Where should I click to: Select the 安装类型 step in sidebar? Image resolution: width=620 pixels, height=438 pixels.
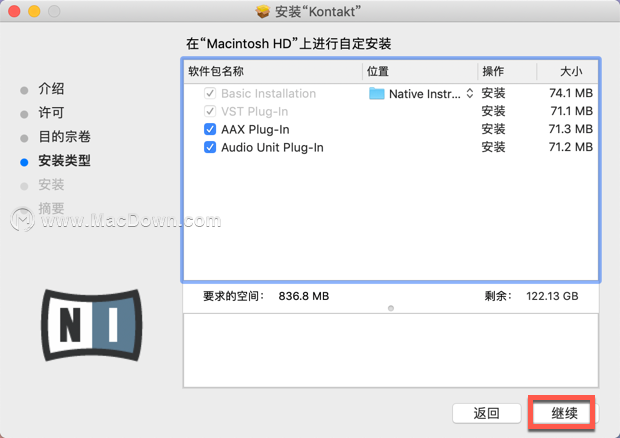(64, 161)
